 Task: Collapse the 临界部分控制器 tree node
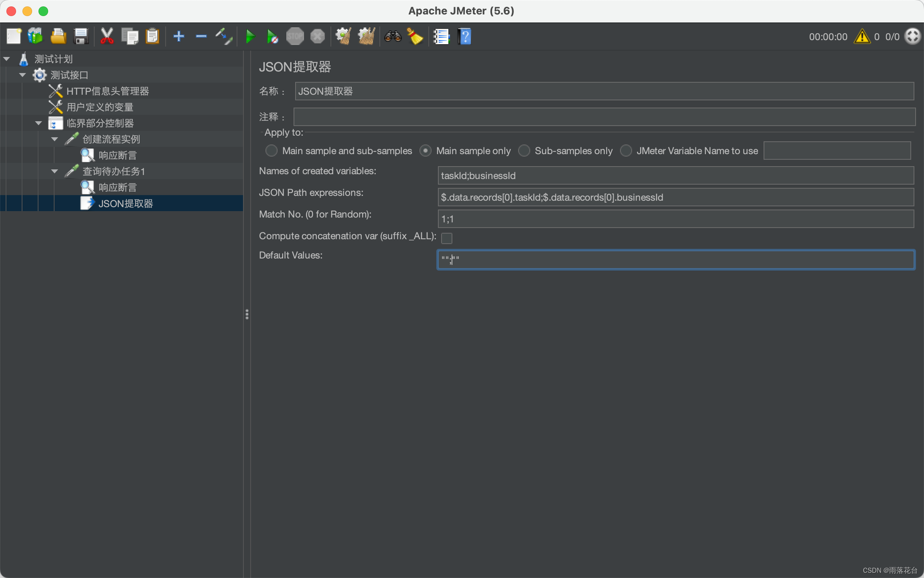click(x=38, y=123)
